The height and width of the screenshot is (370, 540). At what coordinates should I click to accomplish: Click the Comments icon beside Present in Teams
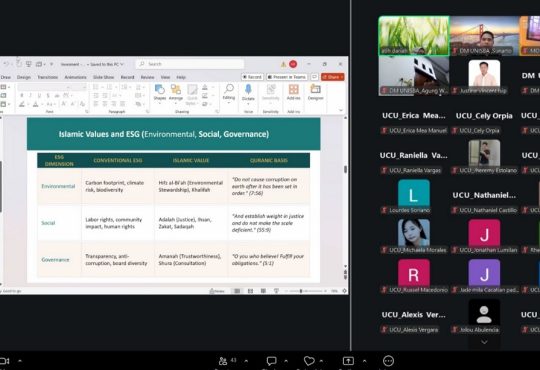coord(314,77)
